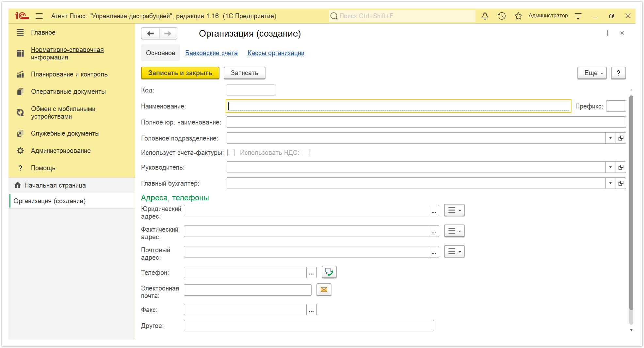Click the Обмен с мобильными устройствами sync icon

click(x=20, y=112)
